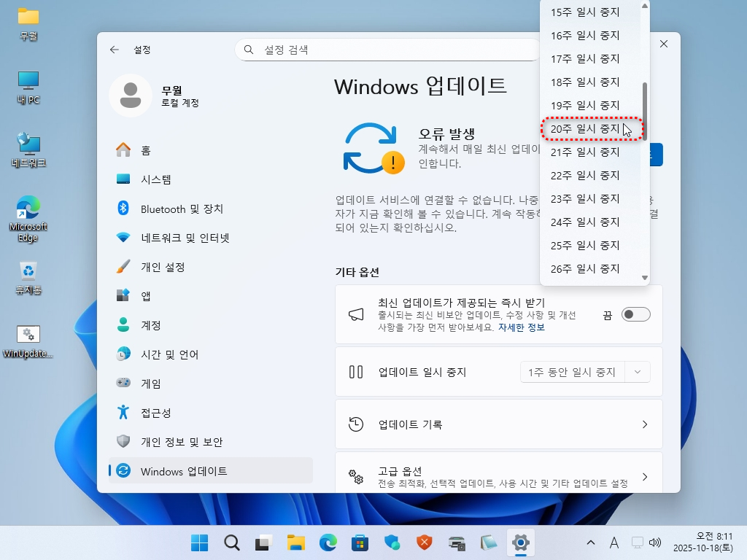747x560 pixels.
Task: Open File Explorer from the taskbar
Action: 296,542
